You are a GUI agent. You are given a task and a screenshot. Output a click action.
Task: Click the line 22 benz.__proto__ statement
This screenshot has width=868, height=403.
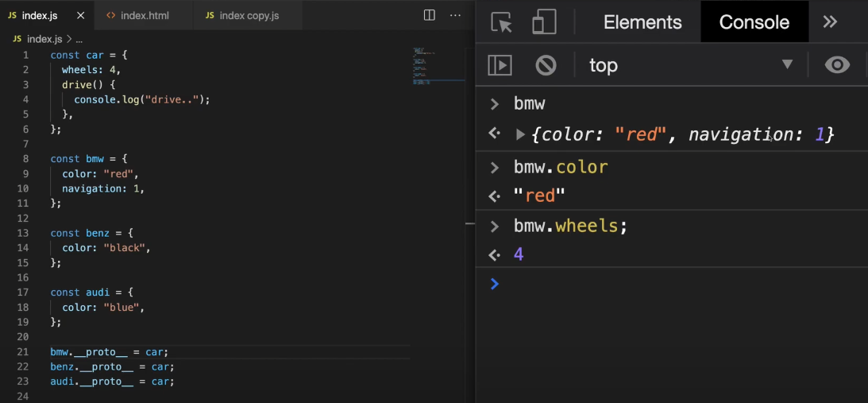(113, 367)
